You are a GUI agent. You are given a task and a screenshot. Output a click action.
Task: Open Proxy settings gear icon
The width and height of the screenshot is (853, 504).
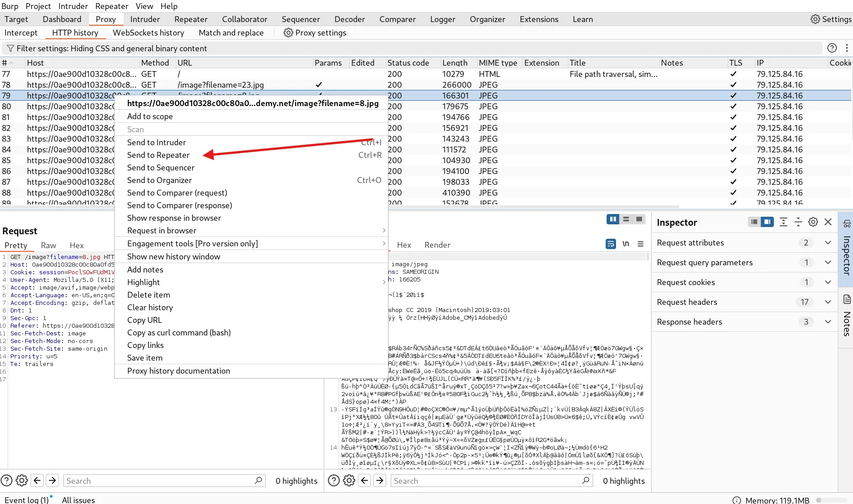(288, 33)
